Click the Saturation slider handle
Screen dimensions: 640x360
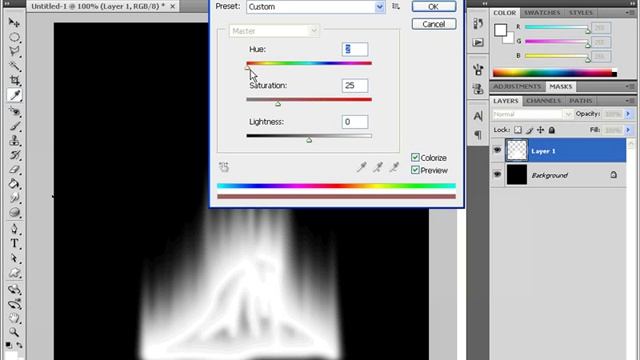click(x=278, y=104)
